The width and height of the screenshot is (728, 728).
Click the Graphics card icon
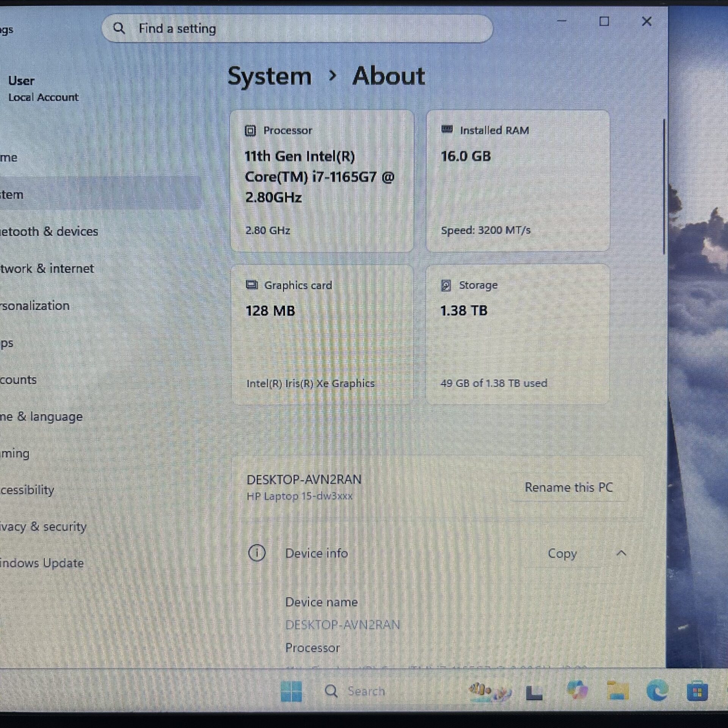[x=252, y=285]
